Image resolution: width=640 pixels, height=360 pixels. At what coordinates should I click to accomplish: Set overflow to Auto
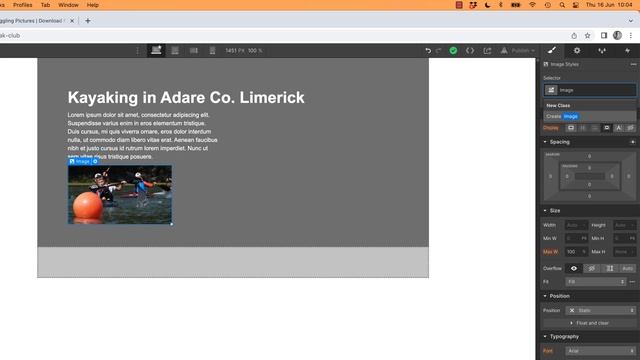[627, 269]
